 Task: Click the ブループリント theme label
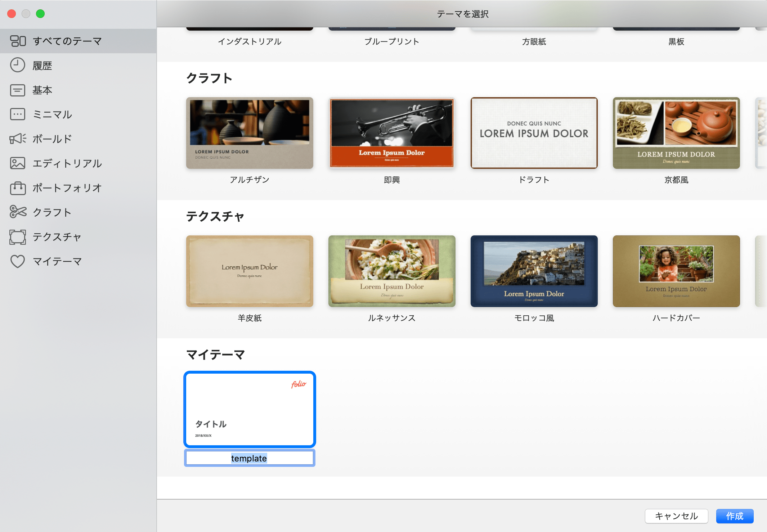pyautogui.click(x=392, y=42)
